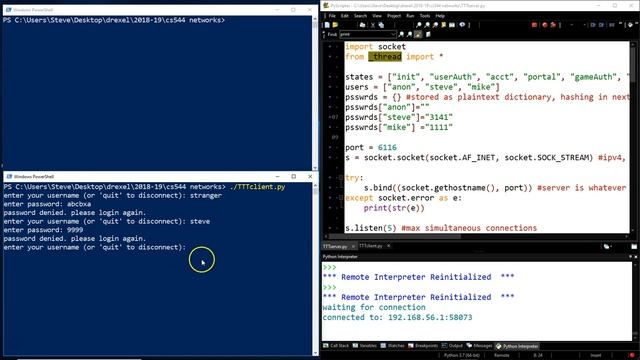Click the username prompt line in lower PowerShell
Image resolution: width=640 pixels, height=360 pixels.
click(94, 247)
